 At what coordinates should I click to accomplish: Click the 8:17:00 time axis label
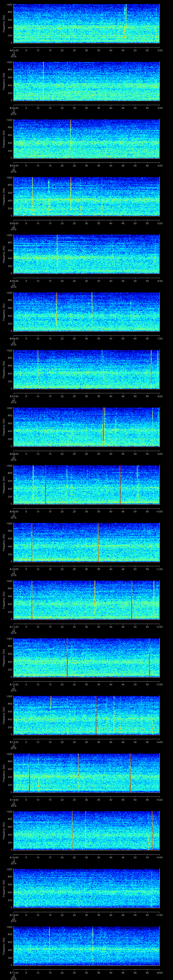click(14, 972)
